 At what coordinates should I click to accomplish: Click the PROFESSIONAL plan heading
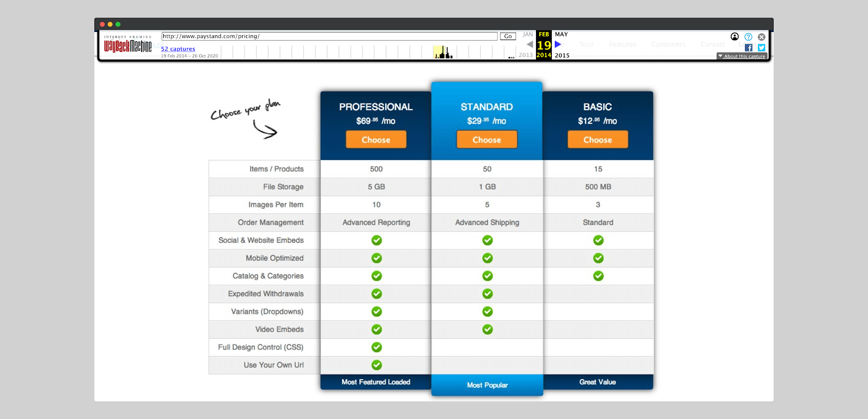[376, 107]
